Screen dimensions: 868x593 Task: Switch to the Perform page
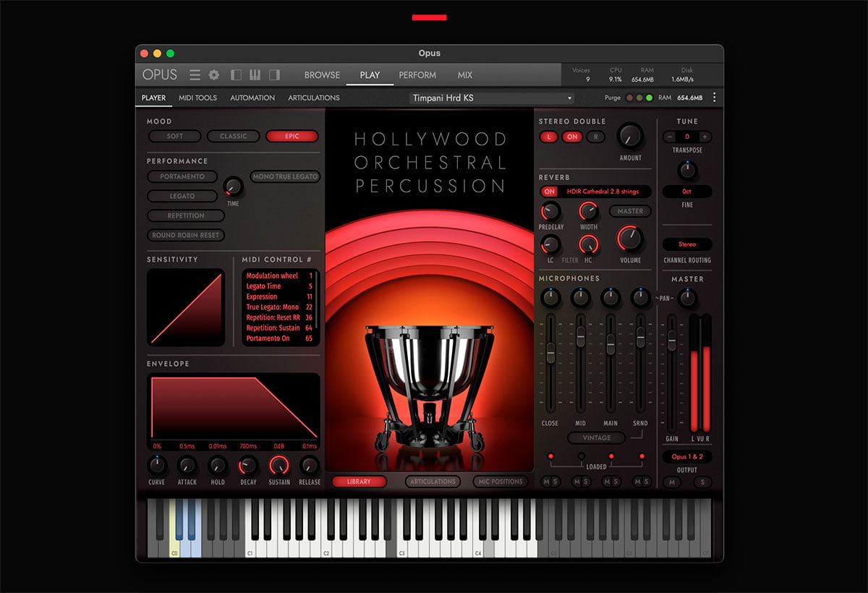pos(417,75)
